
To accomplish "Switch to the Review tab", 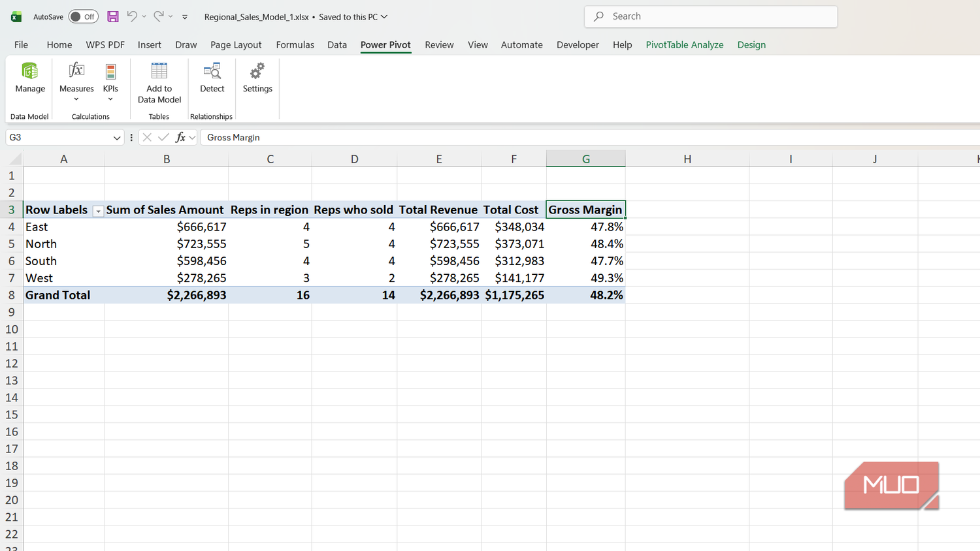I will tap(439, 44).
